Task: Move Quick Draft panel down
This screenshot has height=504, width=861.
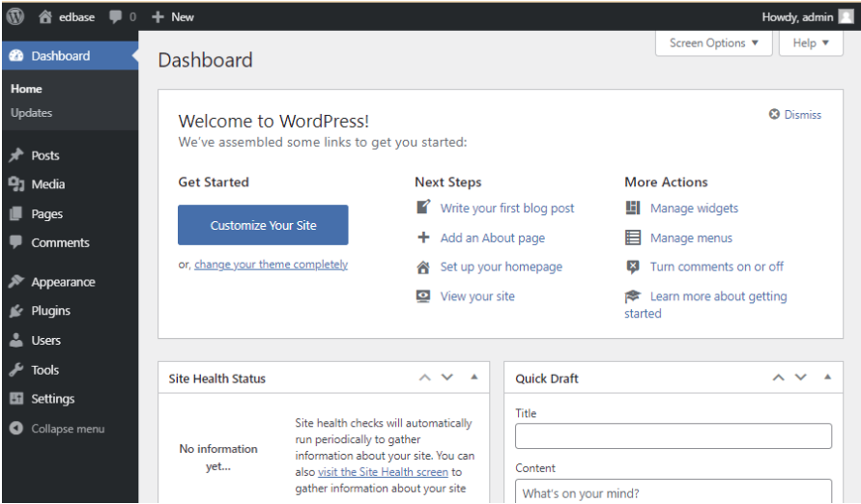Action: (801, 378)
